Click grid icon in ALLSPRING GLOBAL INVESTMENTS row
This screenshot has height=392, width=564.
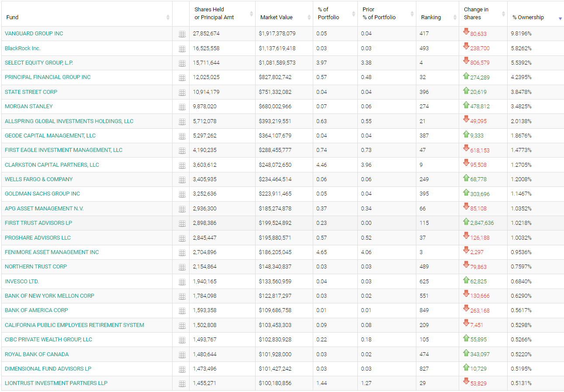182,122
